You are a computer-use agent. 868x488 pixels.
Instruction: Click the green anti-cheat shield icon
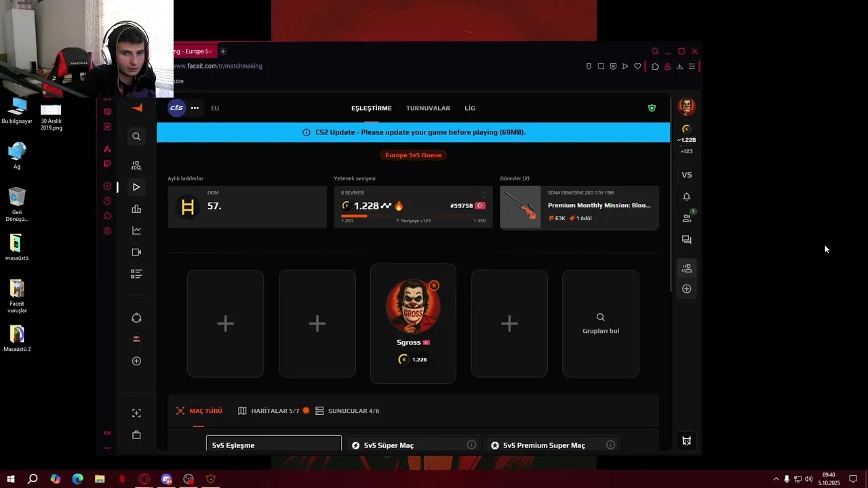pyautogui.click(x=652, y=108)
